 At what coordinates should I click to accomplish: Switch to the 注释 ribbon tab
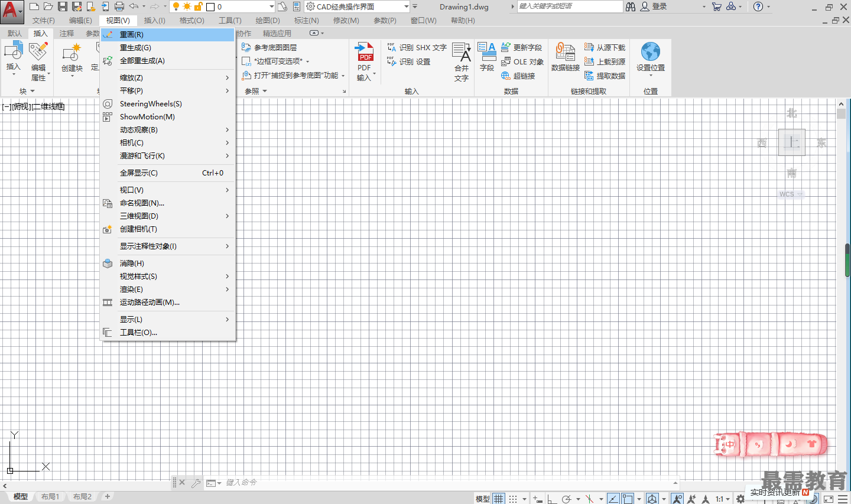pos(67,33)
